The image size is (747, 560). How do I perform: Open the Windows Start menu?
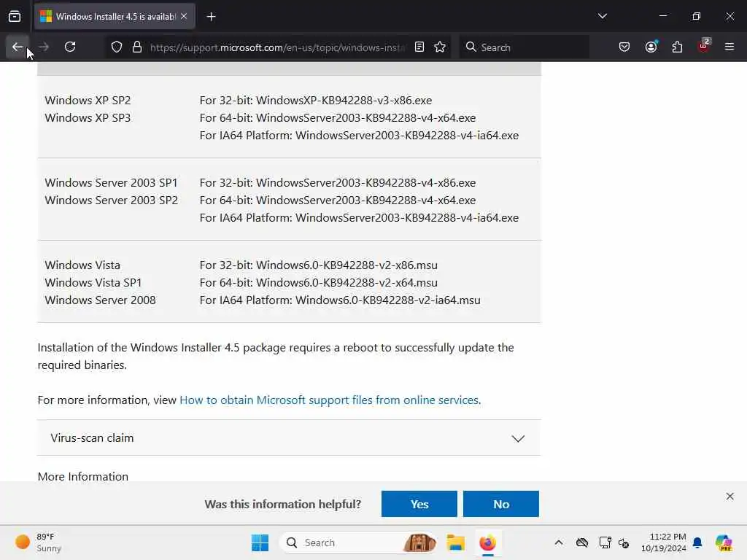coord(260,542)
